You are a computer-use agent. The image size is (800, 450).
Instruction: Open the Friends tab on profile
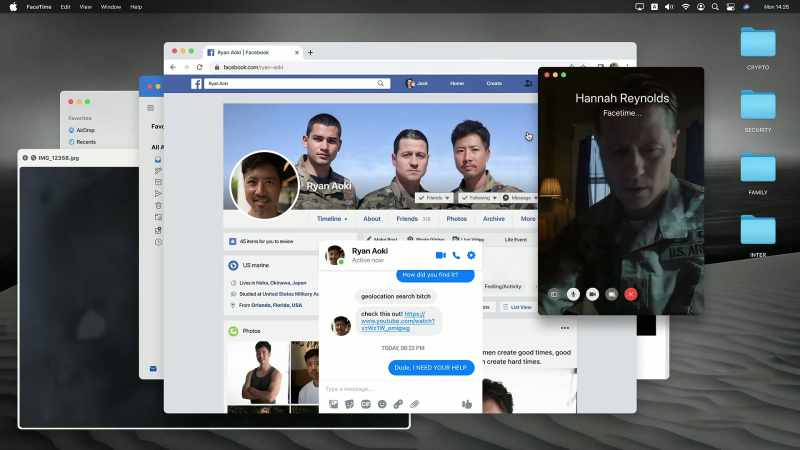(407, 219)
